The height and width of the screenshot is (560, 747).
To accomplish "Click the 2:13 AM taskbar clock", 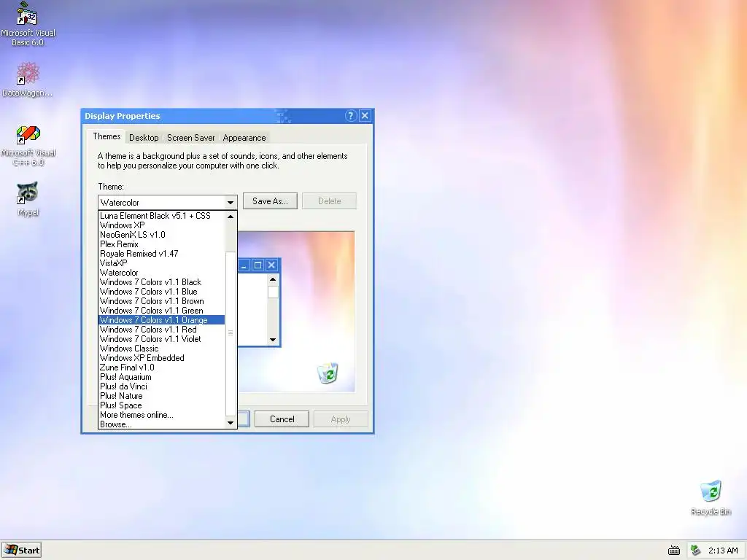I will [x=723, y=551].
